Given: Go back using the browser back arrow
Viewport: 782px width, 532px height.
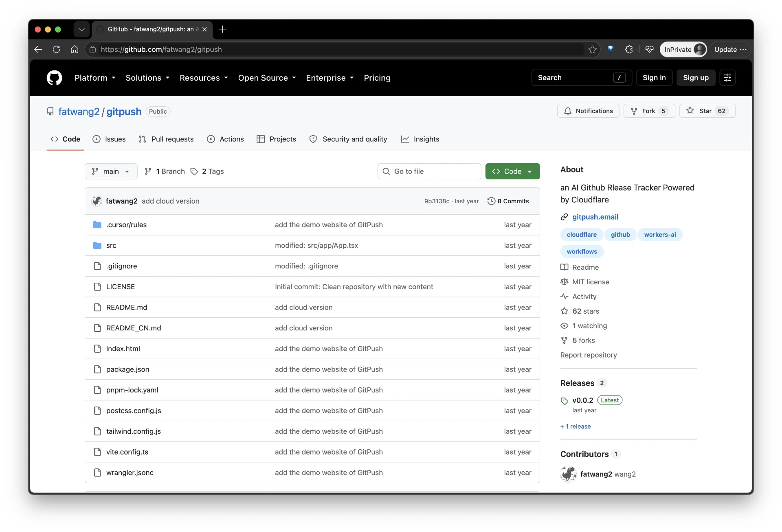Looking at the screenshot, I should pos(38,49).
